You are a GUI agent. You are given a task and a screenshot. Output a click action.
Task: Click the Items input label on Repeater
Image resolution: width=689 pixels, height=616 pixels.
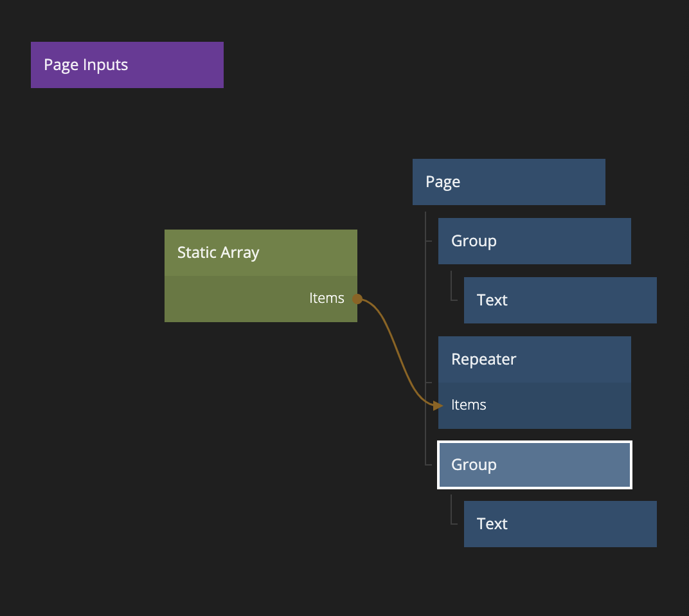coord(469,405)
